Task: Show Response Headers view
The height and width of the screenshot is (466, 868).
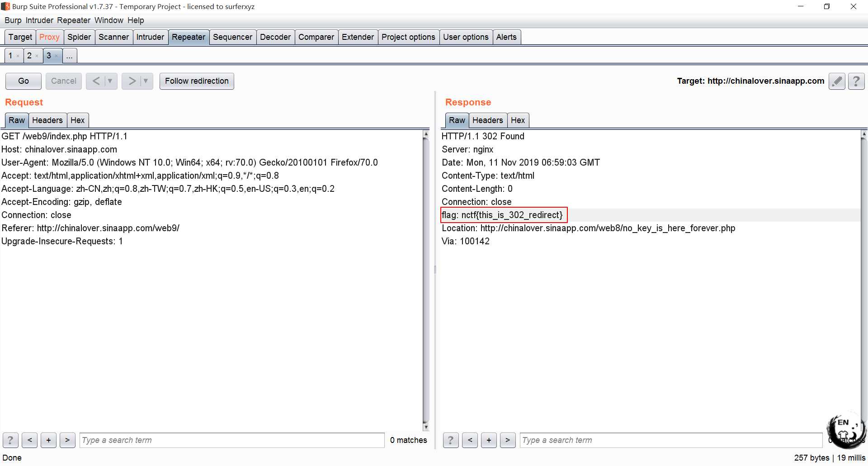Action: pyautogui.click(x=488, y=120)
